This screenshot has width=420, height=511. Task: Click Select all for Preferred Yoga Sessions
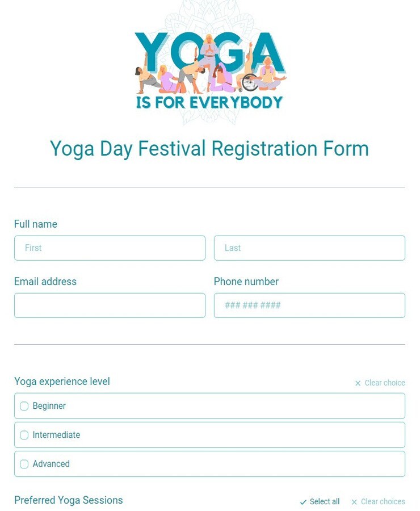(x=324, y=501)
